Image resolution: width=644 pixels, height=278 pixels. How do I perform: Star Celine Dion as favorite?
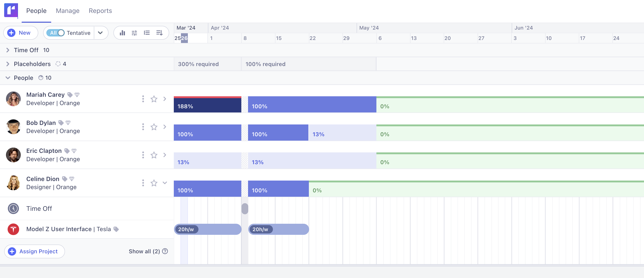pos(154,183)
